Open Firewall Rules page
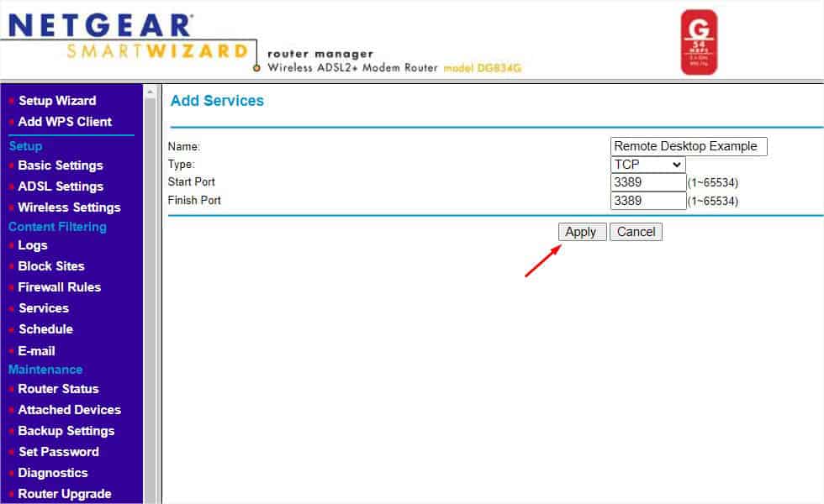The image size is (824, 504). 60,287
